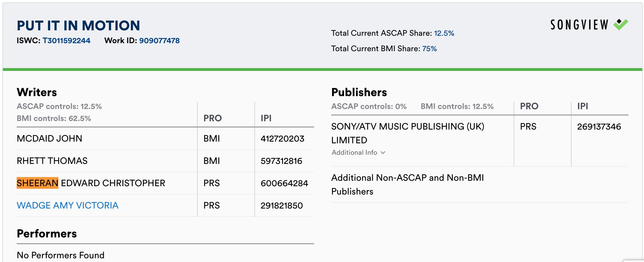Click the Performers section heading
Screen dimensions: 644x262
click(x=47, y=234)
